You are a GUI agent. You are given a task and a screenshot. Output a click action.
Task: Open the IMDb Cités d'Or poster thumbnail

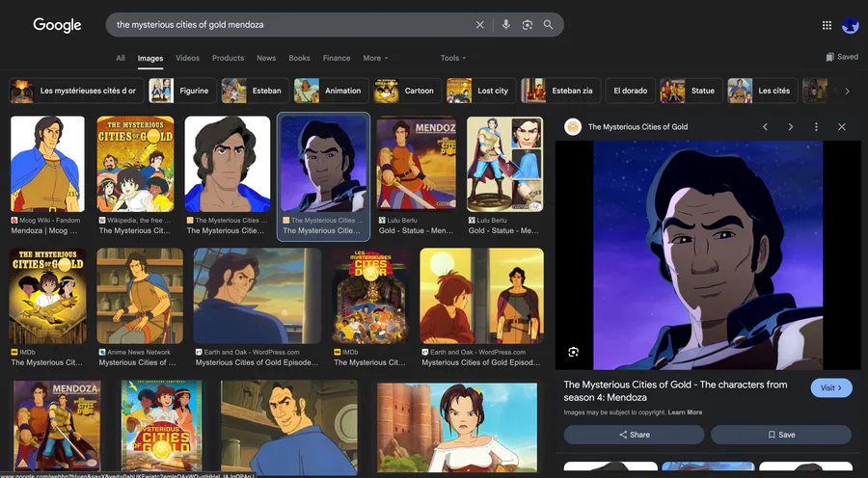pos(370,296)
